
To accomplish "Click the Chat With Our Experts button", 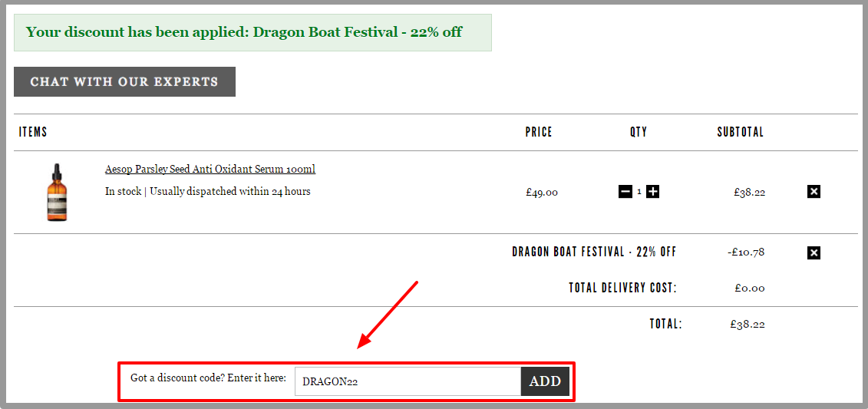I will point(124,82).
